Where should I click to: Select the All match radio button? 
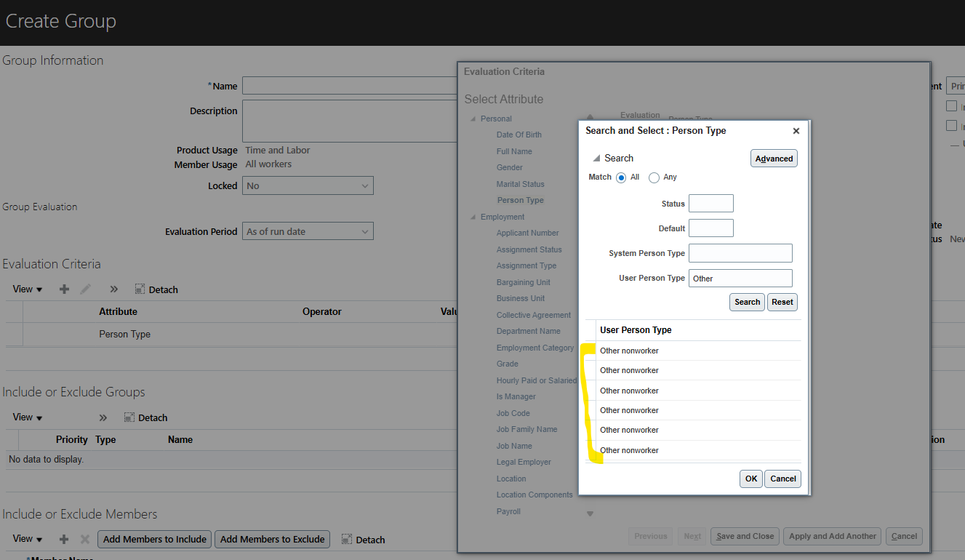[x=621, y=177]
